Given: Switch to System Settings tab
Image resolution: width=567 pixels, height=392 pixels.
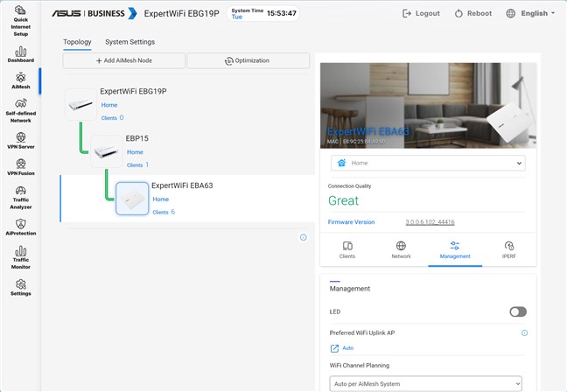Looking at the screenshot, I should (129, 42).
